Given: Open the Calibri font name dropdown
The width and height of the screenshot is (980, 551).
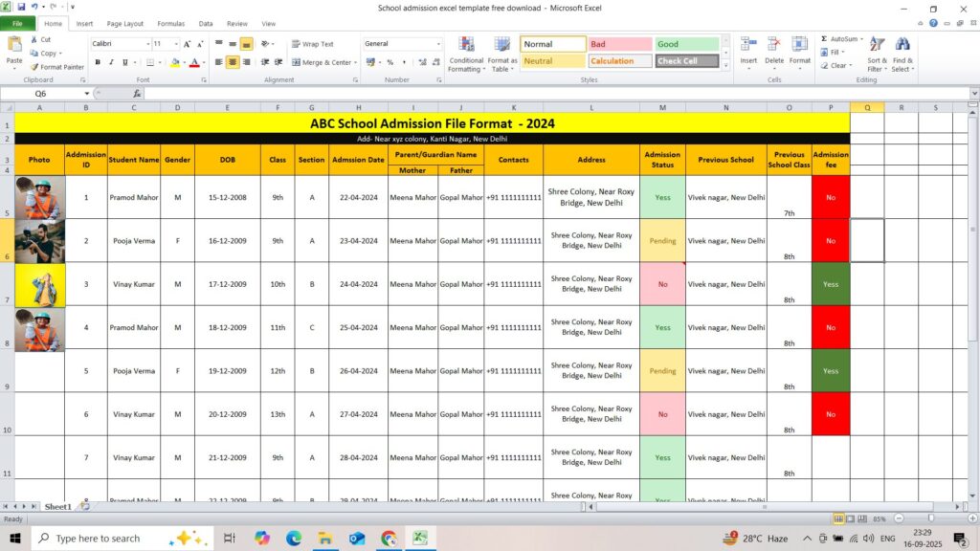Looking at the screenshot, I should point(147,44).
